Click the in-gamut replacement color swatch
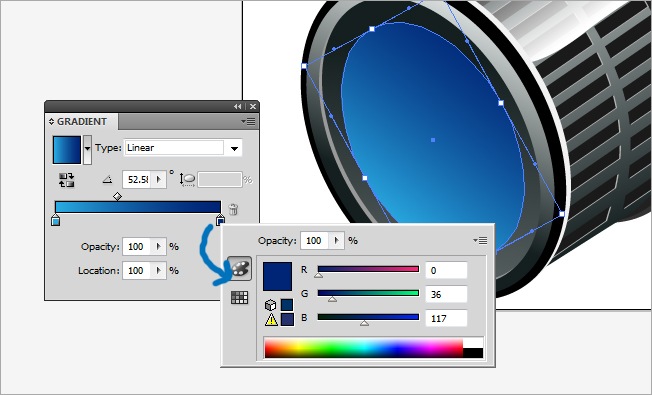Image resolution: width=652 pixels, height=395 pixels. (287, 319)
